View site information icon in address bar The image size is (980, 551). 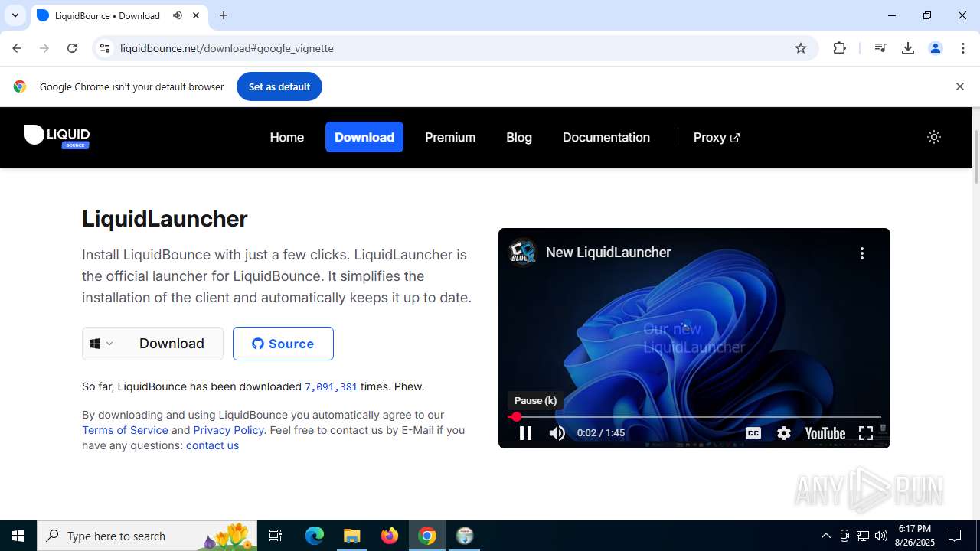pyautogui.click(x=105, y=48)
